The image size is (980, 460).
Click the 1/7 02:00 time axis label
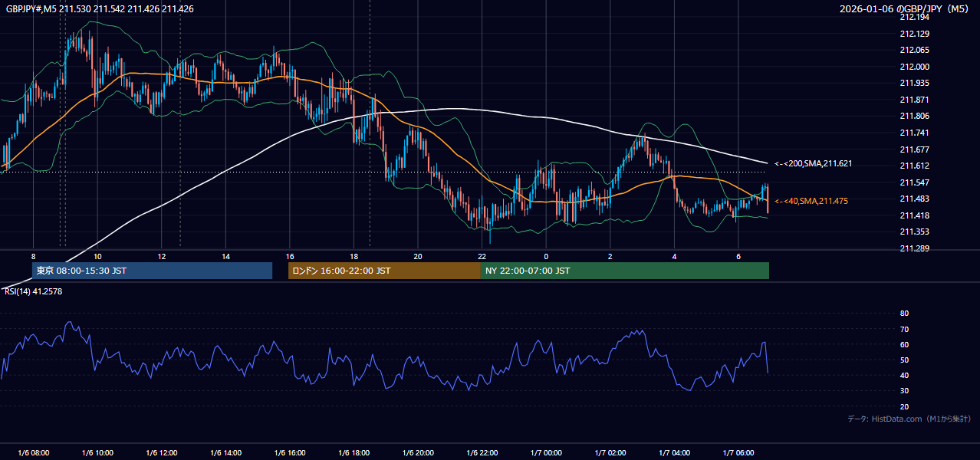610,452
